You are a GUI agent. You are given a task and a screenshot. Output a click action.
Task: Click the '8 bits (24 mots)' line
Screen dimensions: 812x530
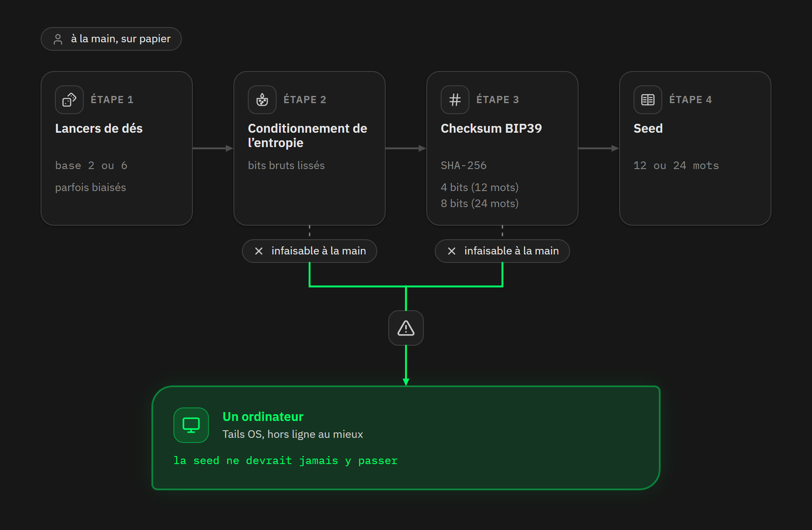[480, 204]
